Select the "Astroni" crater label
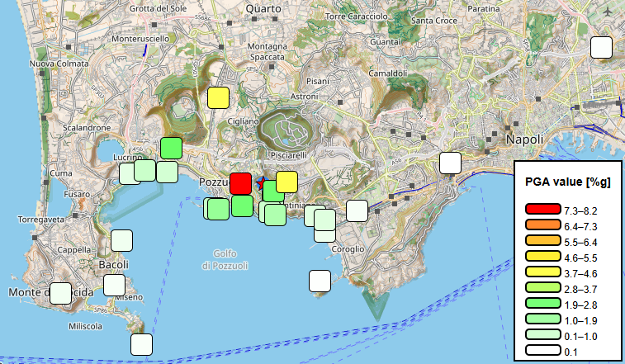The height and width of the screenshot is (364, 625). point(304,97)
